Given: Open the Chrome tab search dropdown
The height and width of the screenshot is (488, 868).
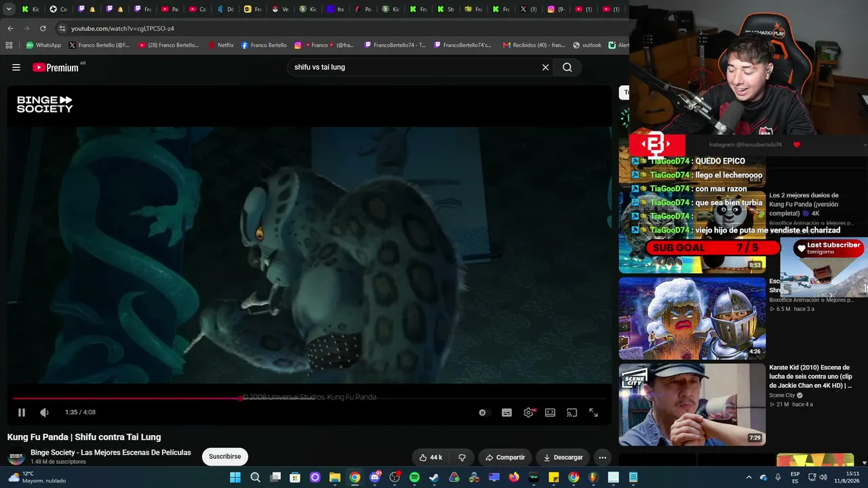Looking at the screenshot, I should 9,9.
